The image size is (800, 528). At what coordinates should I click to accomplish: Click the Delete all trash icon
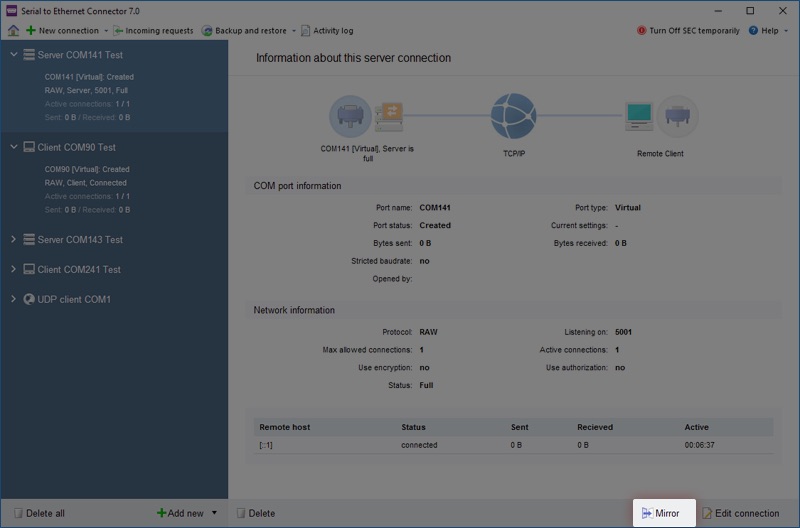(18, 513)
